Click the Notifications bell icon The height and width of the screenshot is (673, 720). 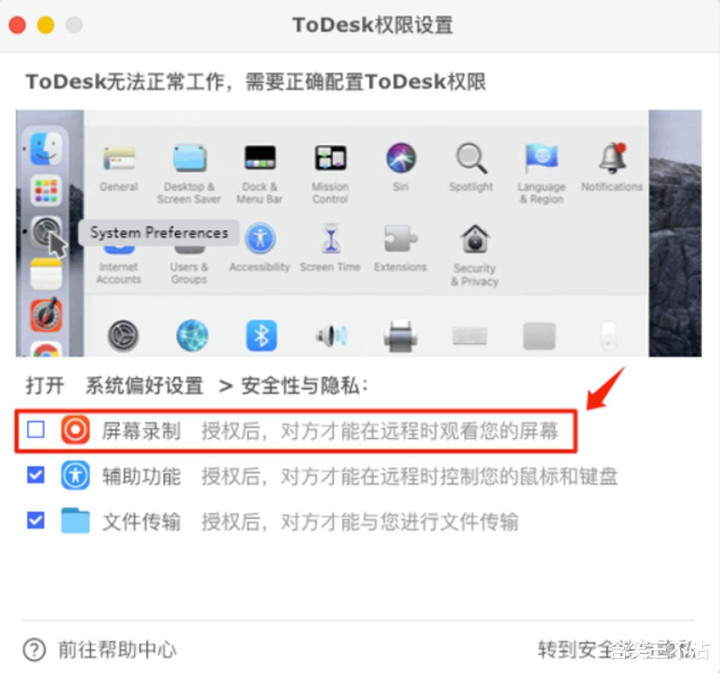pos(613,158)
